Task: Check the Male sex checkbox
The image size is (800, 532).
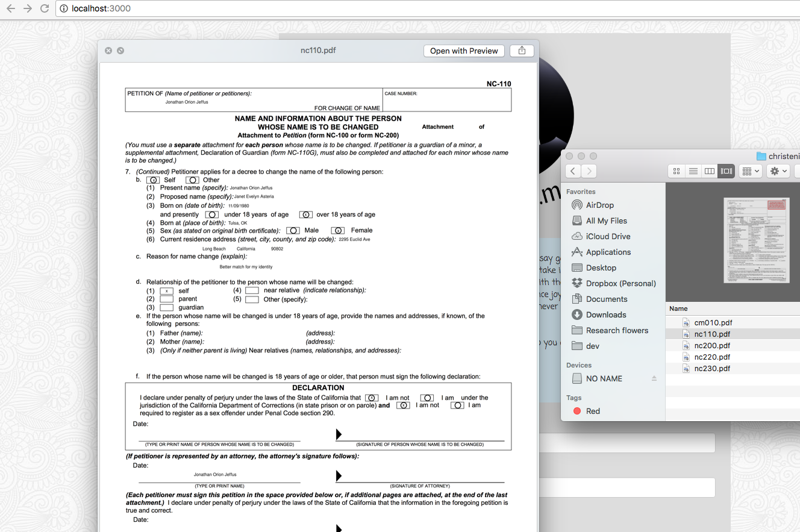Action: (x=293, y=231)
